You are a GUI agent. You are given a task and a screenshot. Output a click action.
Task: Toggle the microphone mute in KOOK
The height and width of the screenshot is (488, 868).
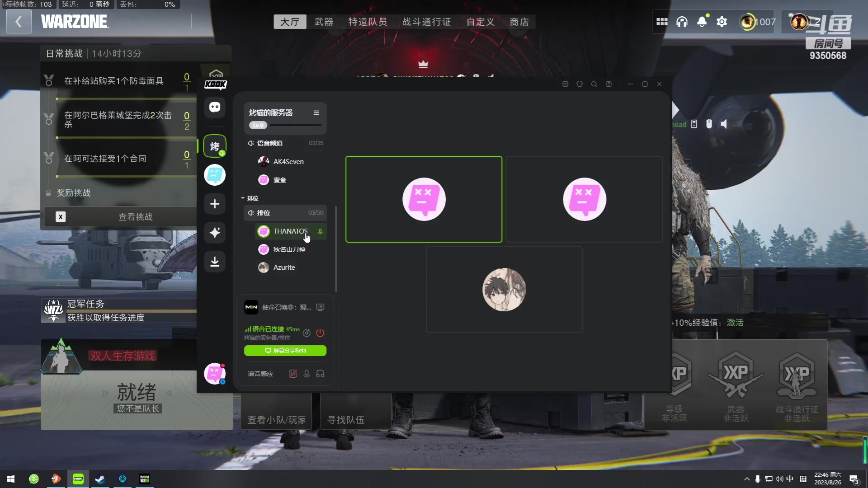[x=307, y=374]
